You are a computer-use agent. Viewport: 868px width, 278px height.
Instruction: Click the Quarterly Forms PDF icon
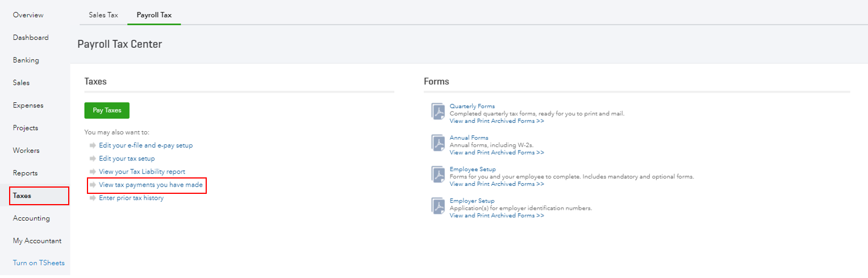click(x=439, y=113)
